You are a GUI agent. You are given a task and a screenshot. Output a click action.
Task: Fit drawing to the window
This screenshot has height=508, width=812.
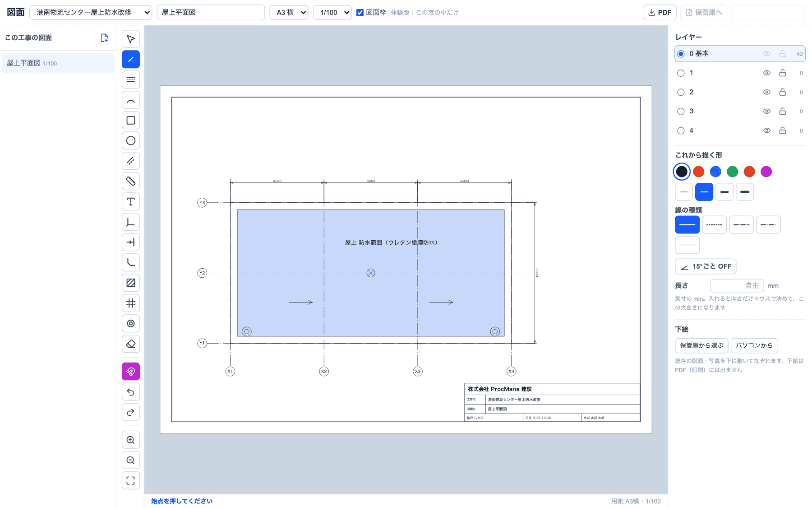[130, 480]
